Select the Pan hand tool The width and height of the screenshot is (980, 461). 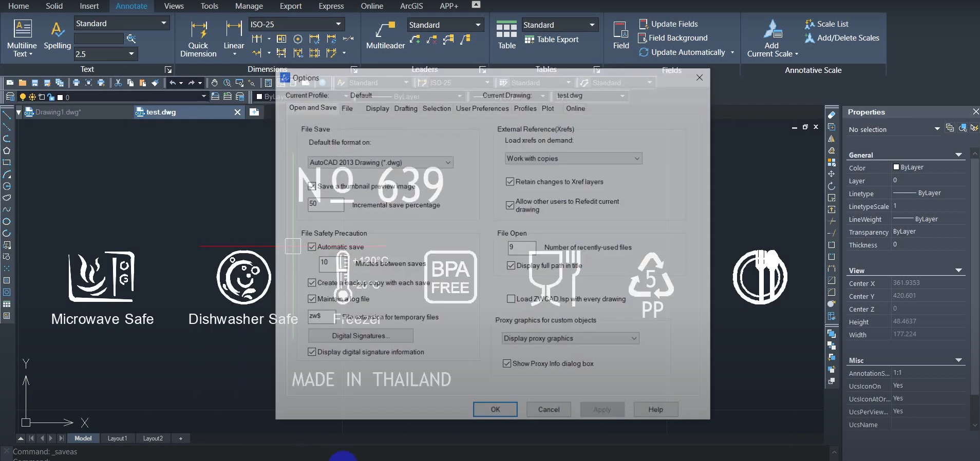click(214, 83)
